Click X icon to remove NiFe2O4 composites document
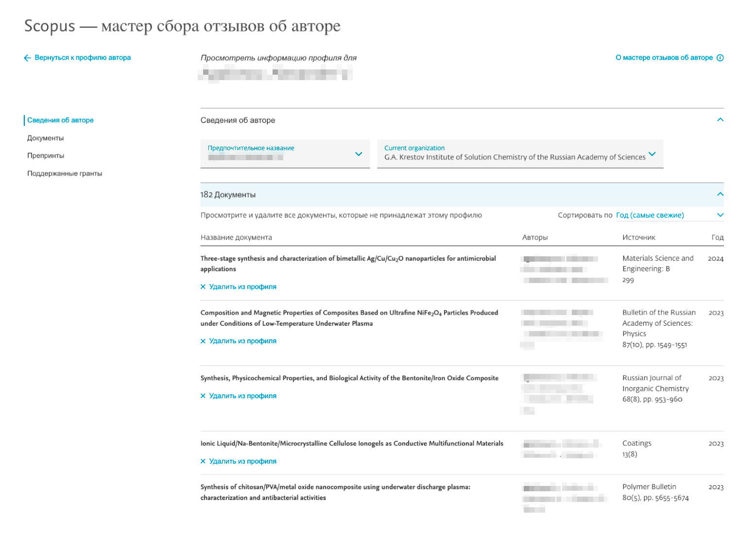This screenshot has height=534, width=756. tap(203, 341)
